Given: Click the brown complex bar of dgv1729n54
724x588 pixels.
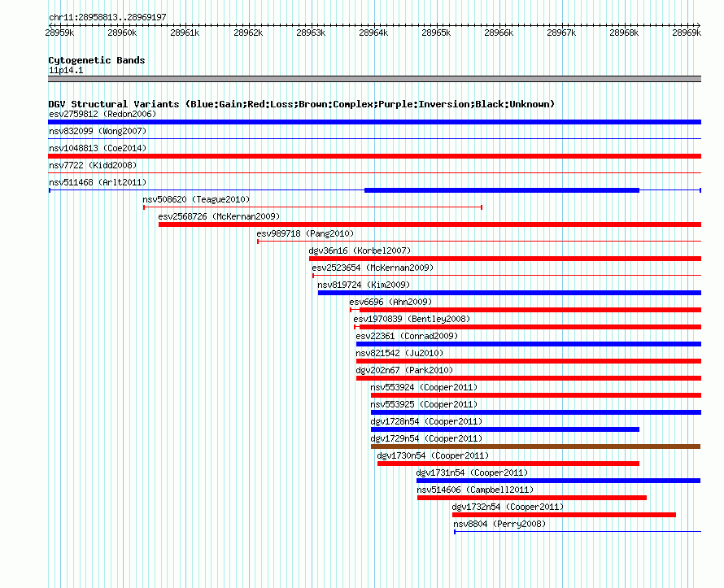Looking at the screenshot, I should [x=535, y=446].
